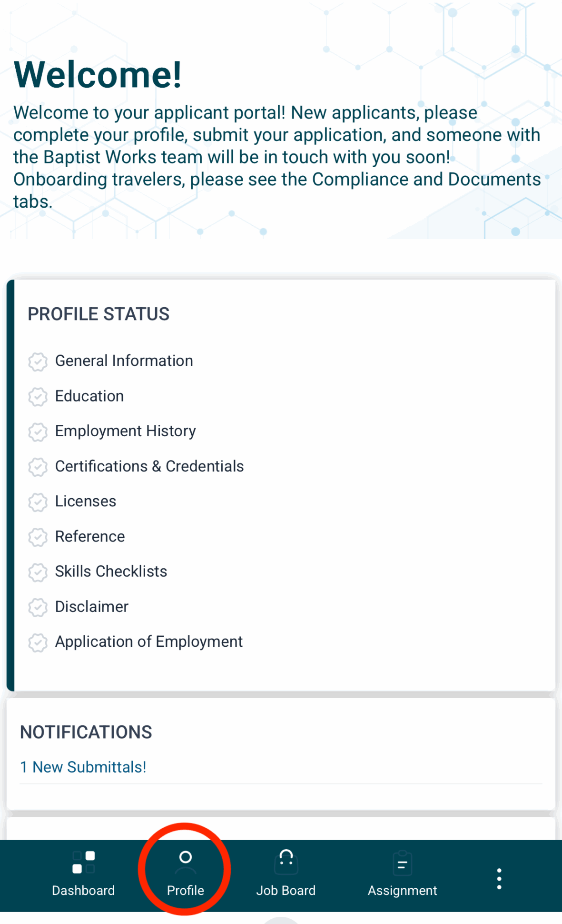Tap the Assignment clipboard icon
The image size is (562, 924).
click(x=402, y=864)
